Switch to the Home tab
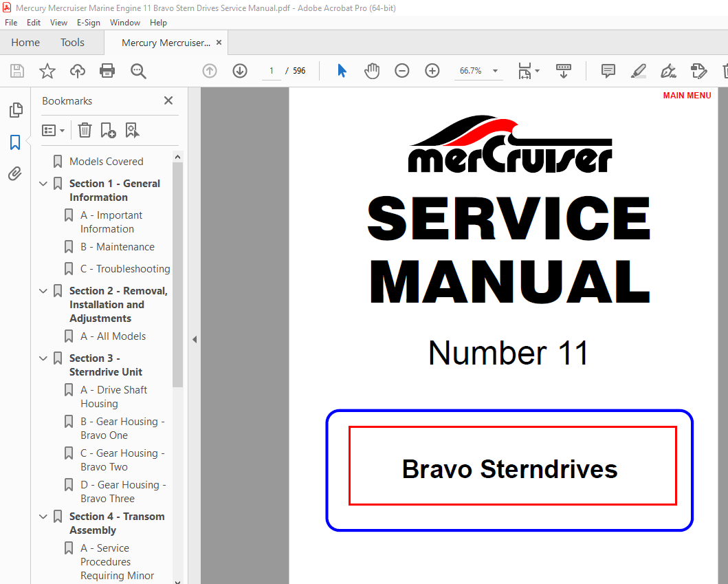Screen dimensions: 728x584 (25, 42)
